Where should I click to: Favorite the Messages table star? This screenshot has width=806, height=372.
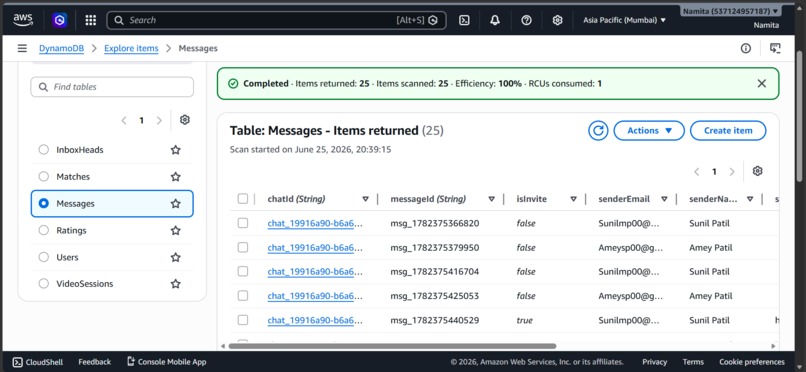tap(176, 203)
